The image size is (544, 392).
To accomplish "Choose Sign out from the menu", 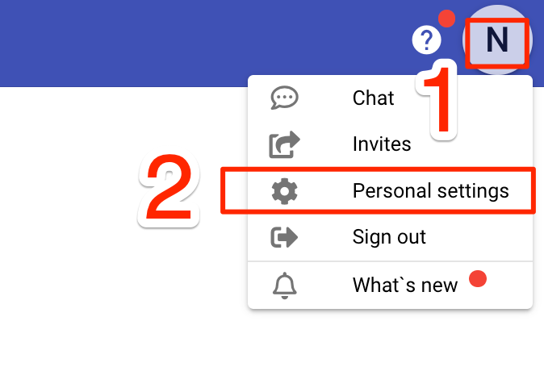I will (390, 237).
